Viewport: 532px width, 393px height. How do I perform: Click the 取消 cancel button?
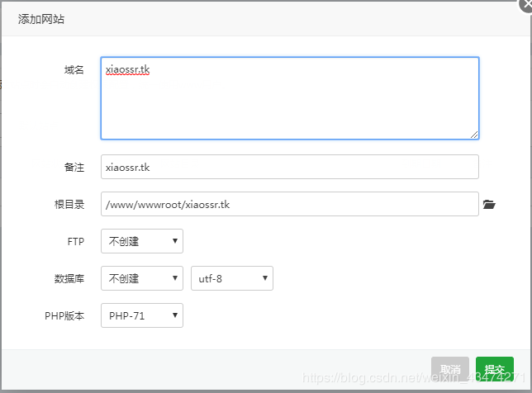(x=450, y=369)
